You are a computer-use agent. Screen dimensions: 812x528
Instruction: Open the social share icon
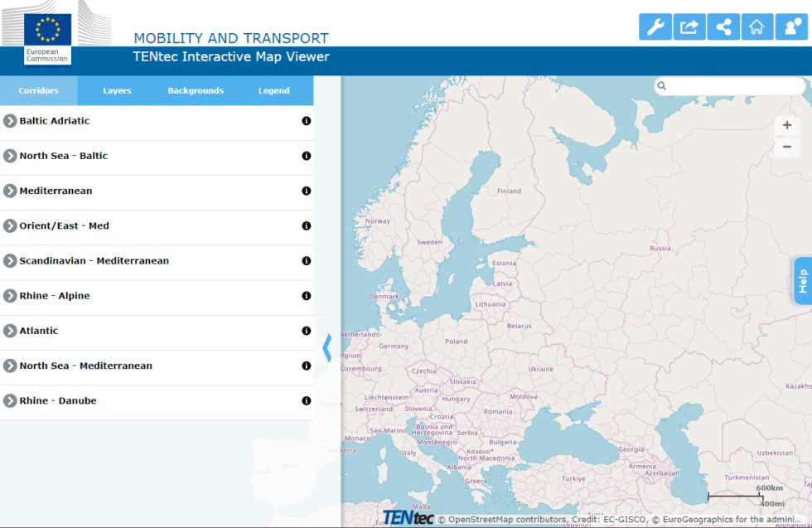point(723,27)
